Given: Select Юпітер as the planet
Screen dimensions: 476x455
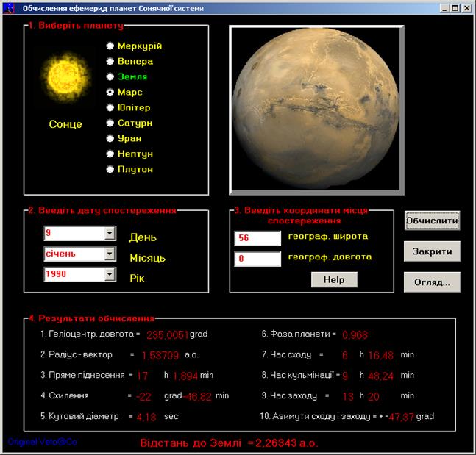Looking at the screenshot, I should [x=111, y=107].
